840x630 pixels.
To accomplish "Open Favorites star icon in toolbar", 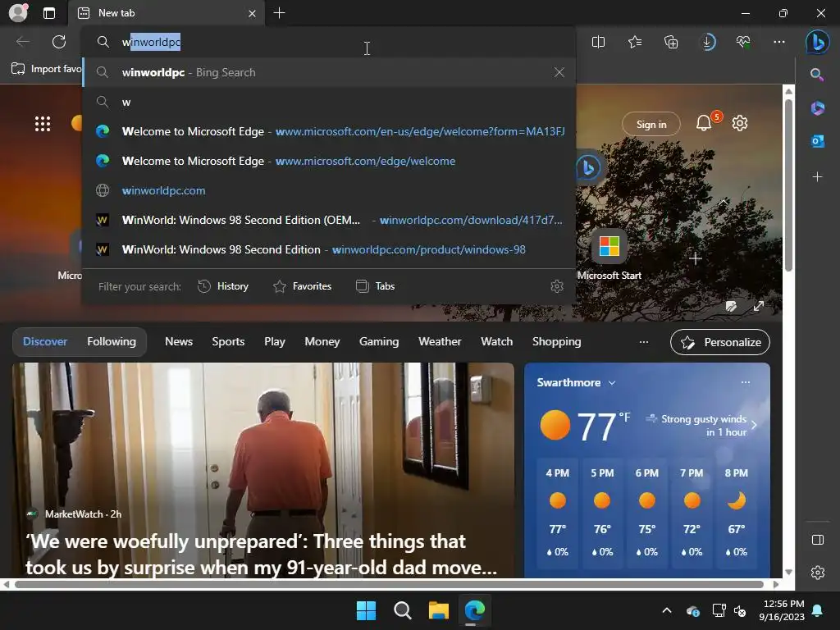I will 635,42.
